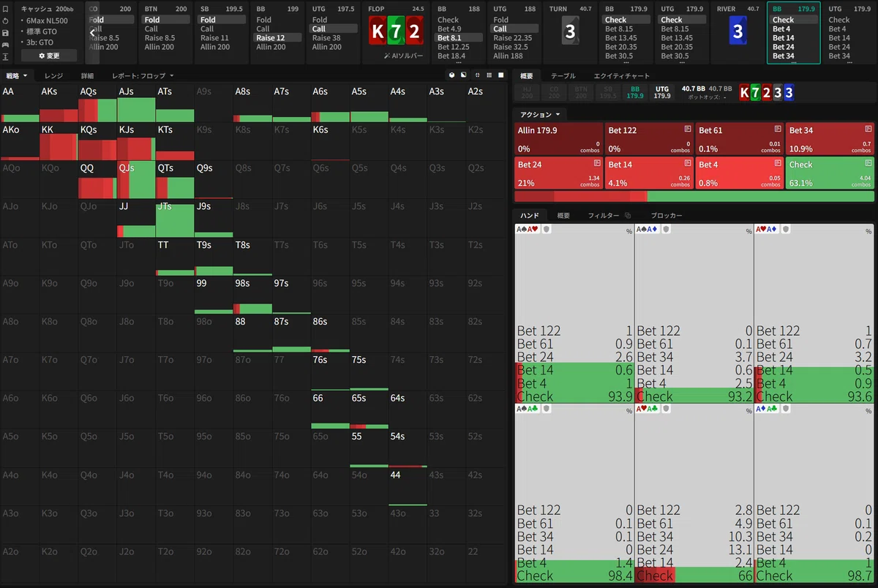
Task: Click the turn card 3
Action: 570,31
